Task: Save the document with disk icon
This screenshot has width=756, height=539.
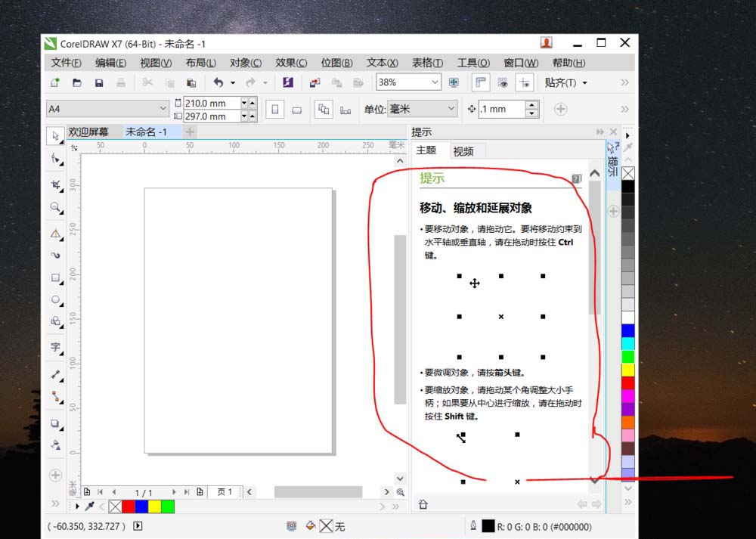Action: pos(99,82)
